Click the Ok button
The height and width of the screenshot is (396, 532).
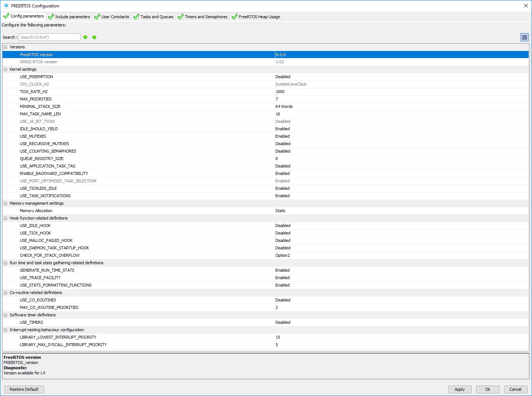[488, 389]
